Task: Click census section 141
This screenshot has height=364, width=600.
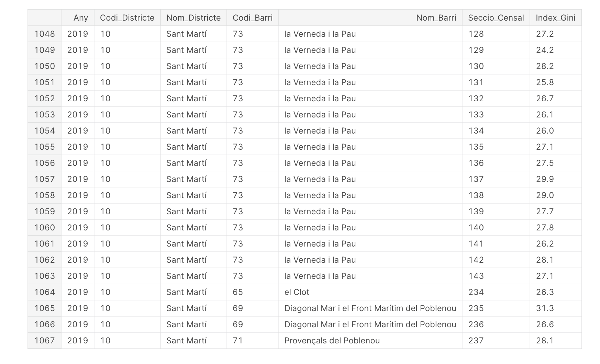Action: click(476, 244)
